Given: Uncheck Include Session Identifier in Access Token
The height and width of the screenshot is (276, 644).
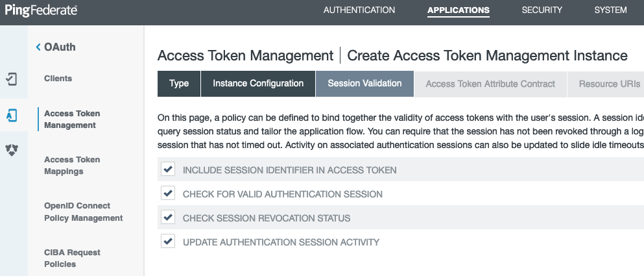Looking at the screenshot, I should [x=168, y=169].
